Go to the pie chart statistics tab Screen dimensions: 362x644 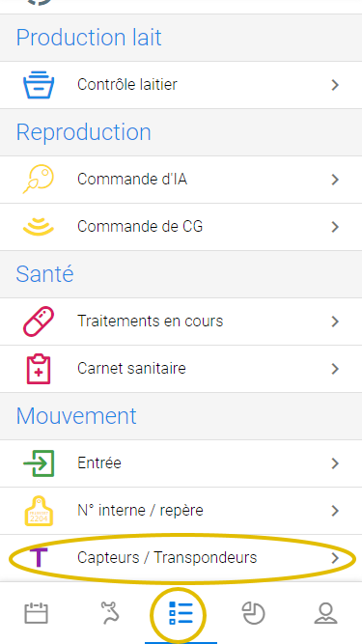point(253,613)
